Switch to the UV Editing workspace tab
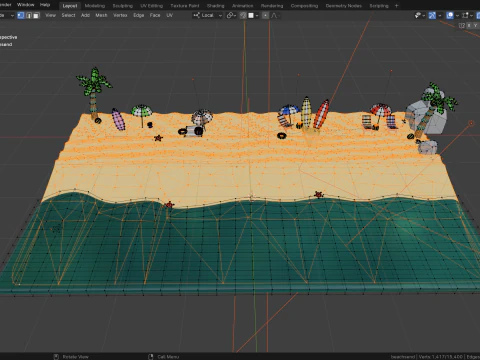This screenshot has width=480, height=360. (x=151, y=6)
